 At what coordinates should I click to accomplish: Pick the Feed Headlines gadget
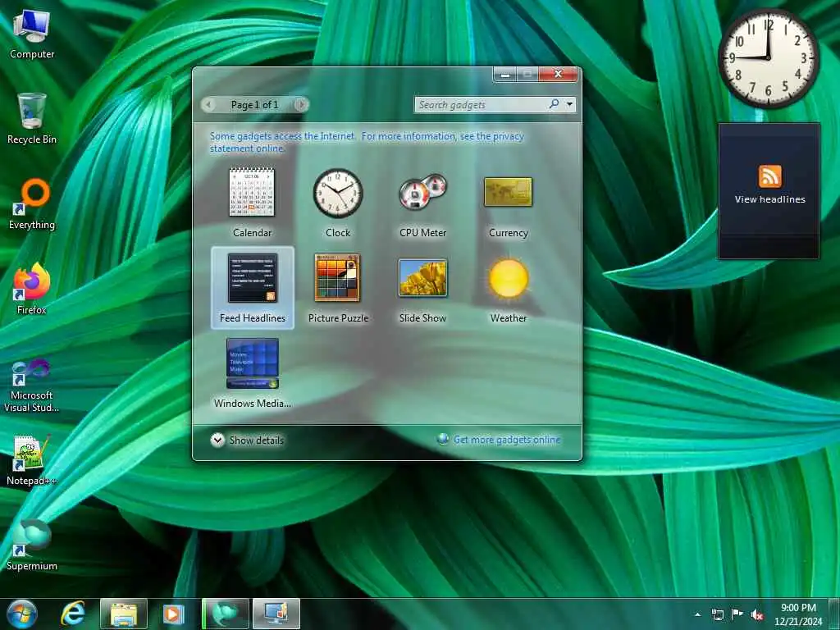click(x=253, y=288)
